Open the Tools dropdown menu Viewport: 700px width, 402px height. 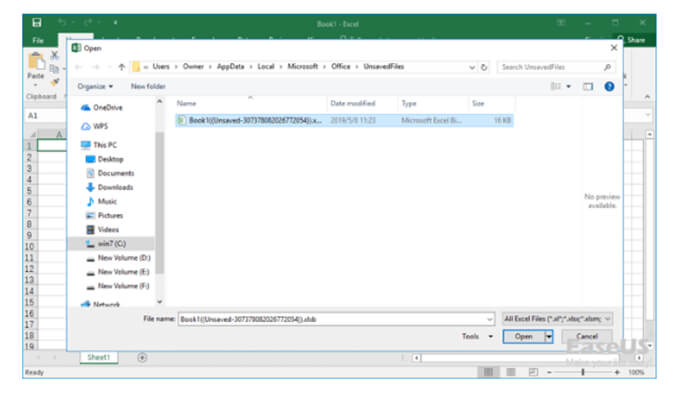(477, 336)
